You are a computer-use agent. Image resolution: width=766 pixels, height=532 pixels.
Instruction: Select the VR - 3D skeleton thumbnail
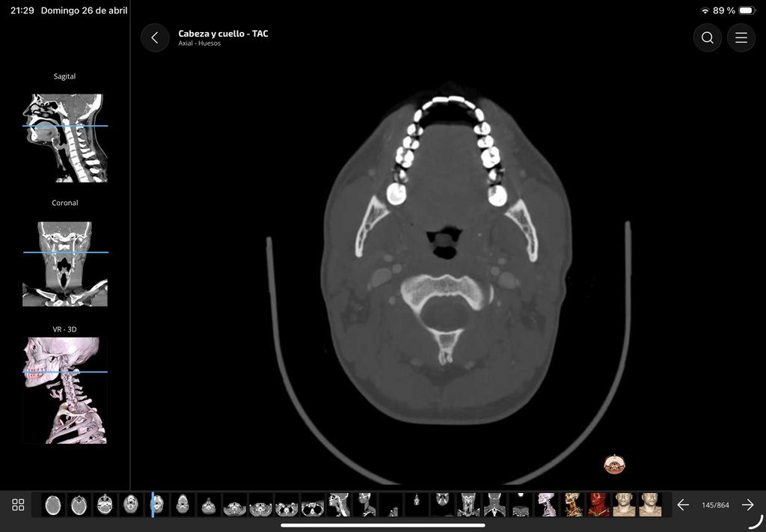click(x=65, y=391)
